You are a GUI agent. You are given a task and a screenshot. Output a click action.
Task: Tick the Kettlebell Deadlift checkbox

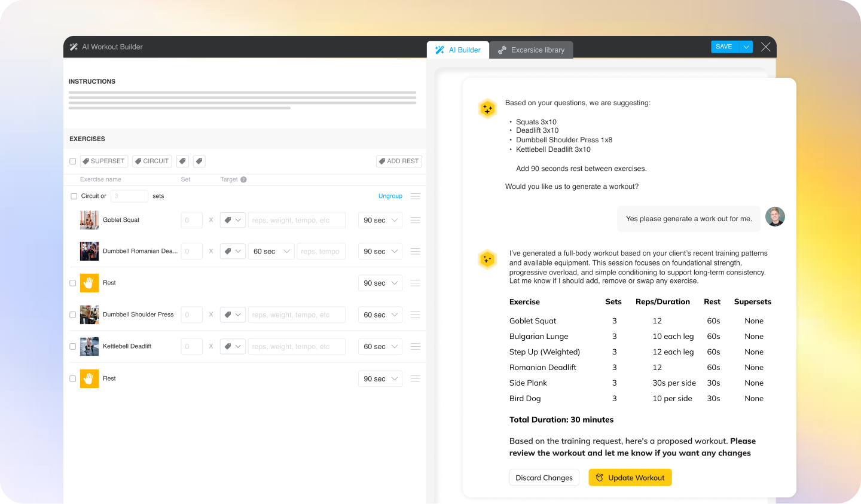click(x=73, y=347)
